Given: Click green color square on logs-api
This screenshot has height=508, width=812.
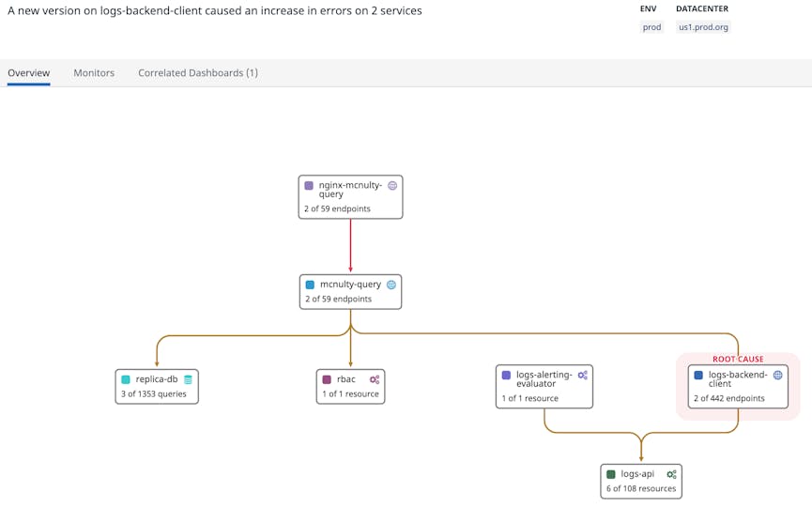Looking at the screenshot, I should point(611,474).
